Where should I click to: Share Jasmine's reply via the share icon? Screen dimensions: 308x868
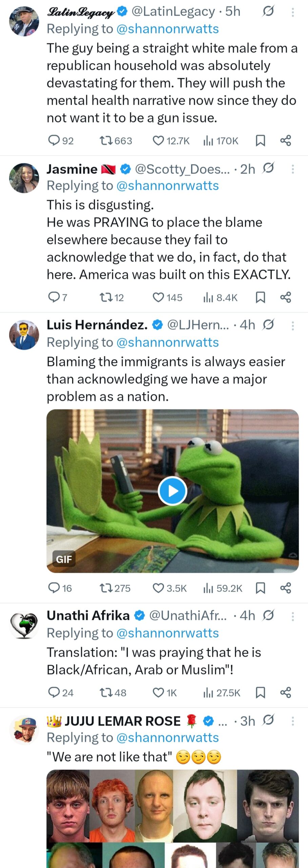tap(286, 297)
